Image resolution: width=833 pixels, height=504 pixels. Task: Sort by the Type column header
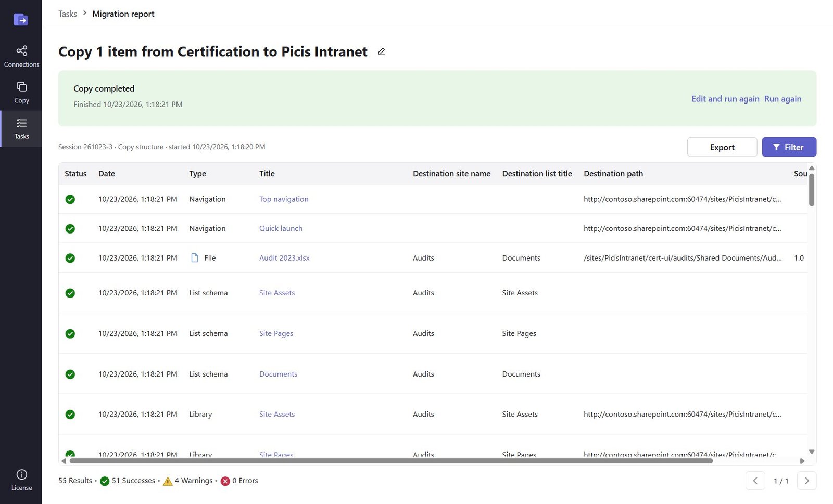point(198,174)
